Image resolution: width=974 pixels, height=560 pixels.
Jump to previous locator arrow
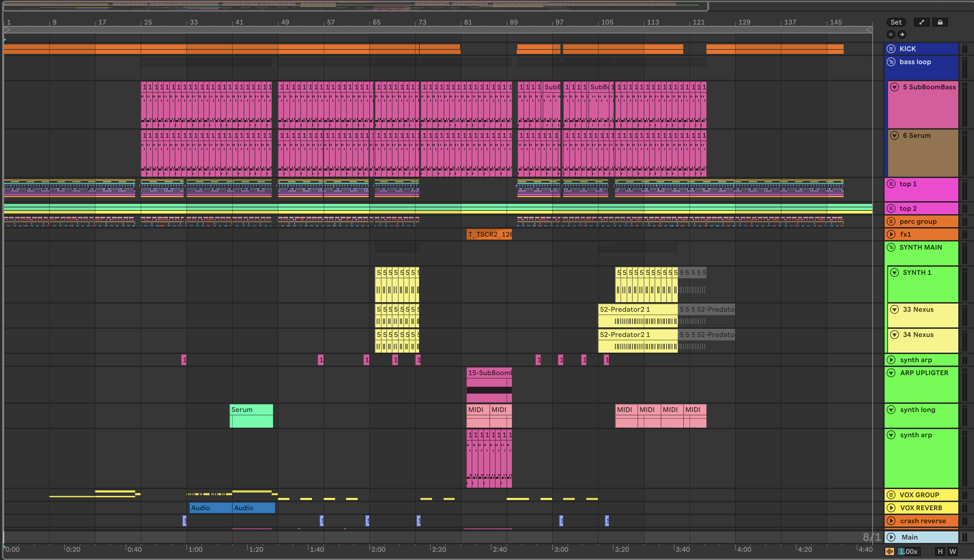891,34
